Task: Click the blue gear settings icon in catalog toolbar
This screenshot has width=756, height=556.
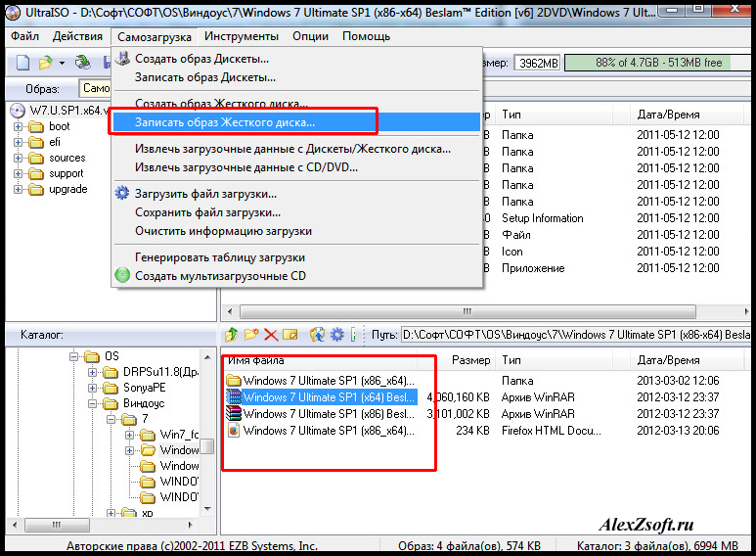Action: 337,334
